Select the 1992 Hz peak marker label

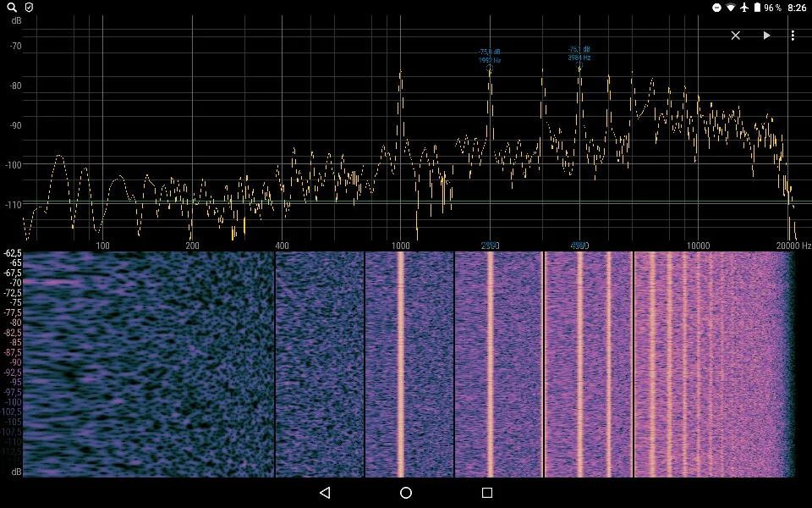[490, 56]
